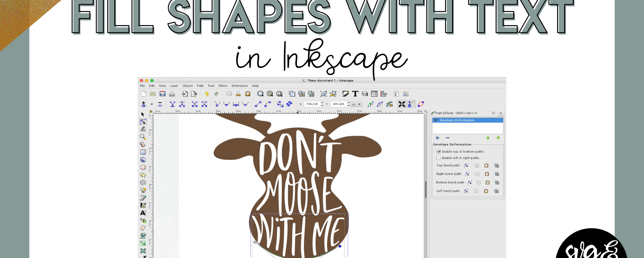This screenshot has width=644, height=258.
Task: Paste with the clipboard icon in toolbar
Action: (248, 94)
